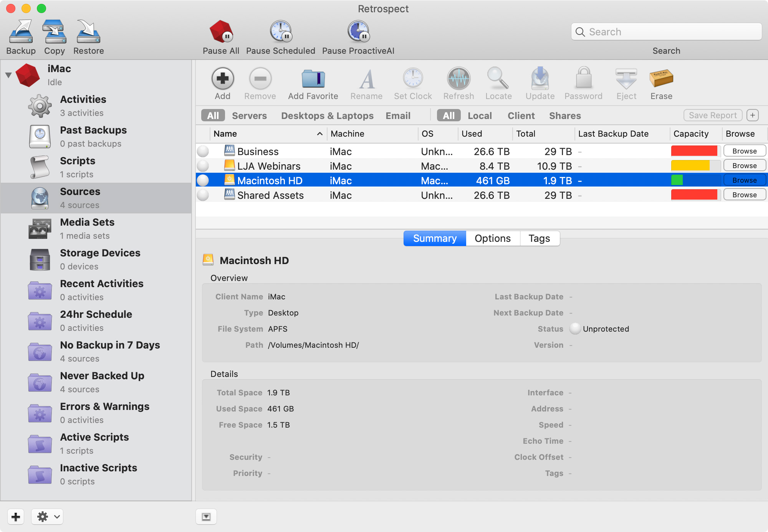This screenshot has height=532, width=768.
Task: Click the plus button at sidebar bottom
Action: [x=16, y=517]
